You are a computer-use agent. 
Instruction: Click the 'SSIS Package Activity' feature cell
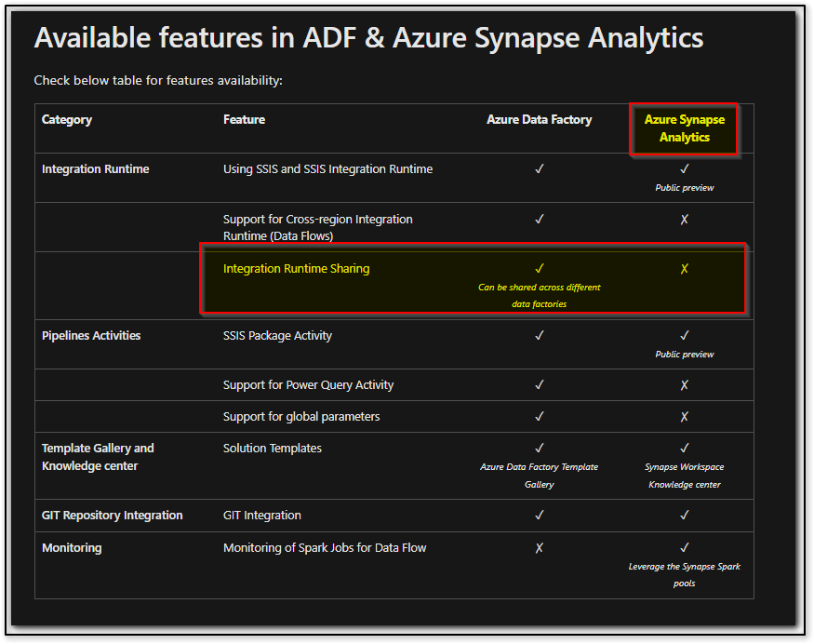pos(277,336)
